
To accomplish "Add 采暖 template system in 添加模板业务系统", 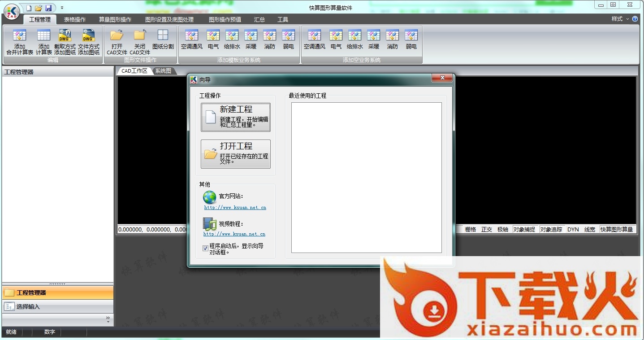I will (x=251, y=40).
